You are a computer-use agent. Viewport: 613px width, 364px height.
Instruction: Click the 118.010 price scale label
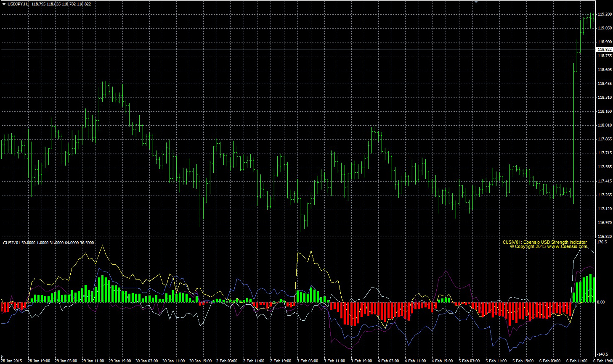[605, 125]
